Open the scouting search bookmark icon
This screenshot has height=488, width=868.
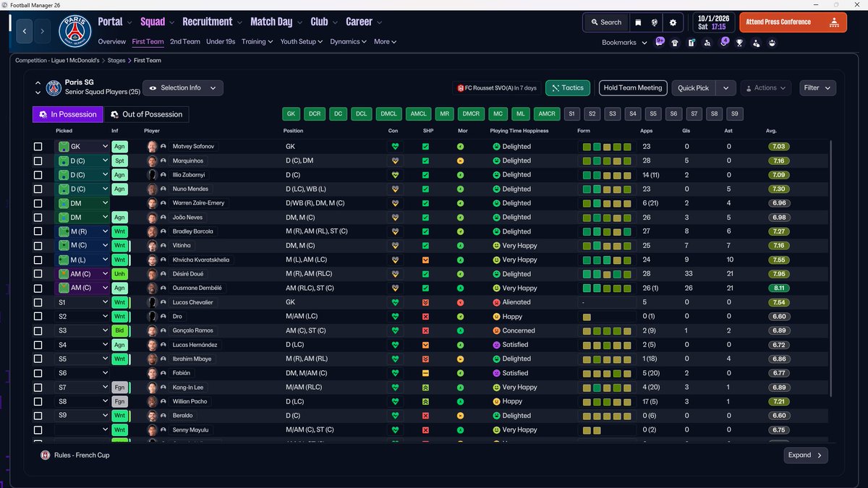coord(708,43)
